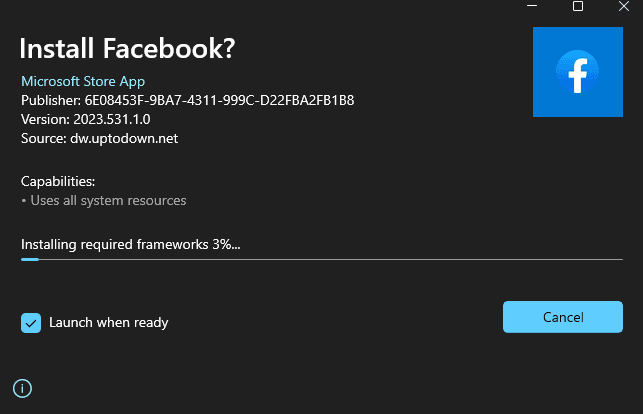Screen dimensions: 643x414
Task: Click the white Facebook 'f' emblem
Action: point(578,72)
